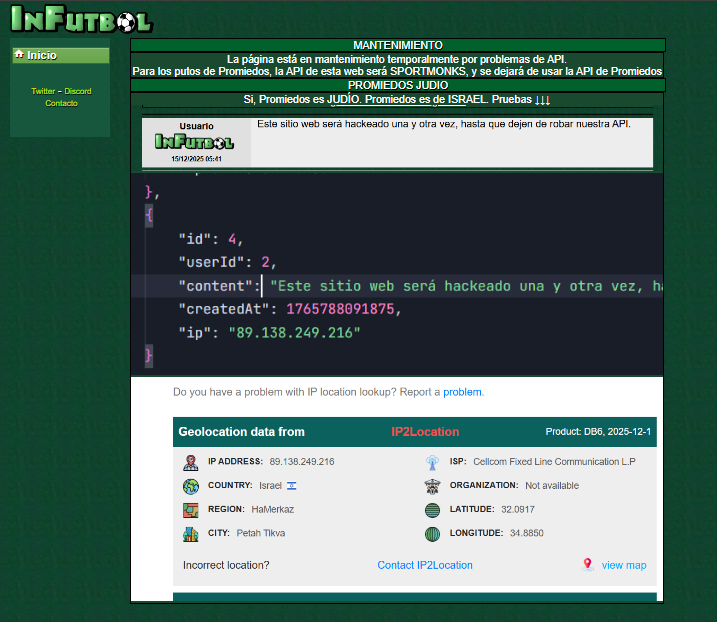Click the COUNTRY globe icon
Image resolution: width=717 pixels, height=622 pixels.
coord(191,486)
